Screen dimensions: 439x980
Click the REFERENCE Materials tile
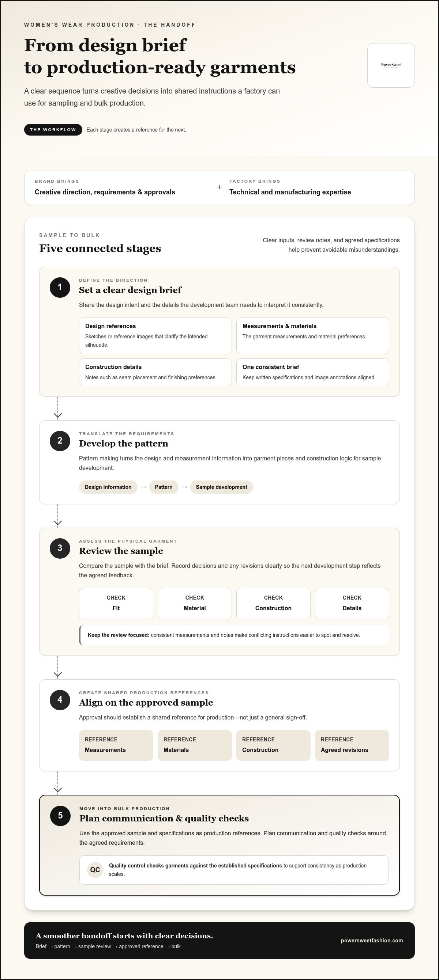tap(195, 745)
